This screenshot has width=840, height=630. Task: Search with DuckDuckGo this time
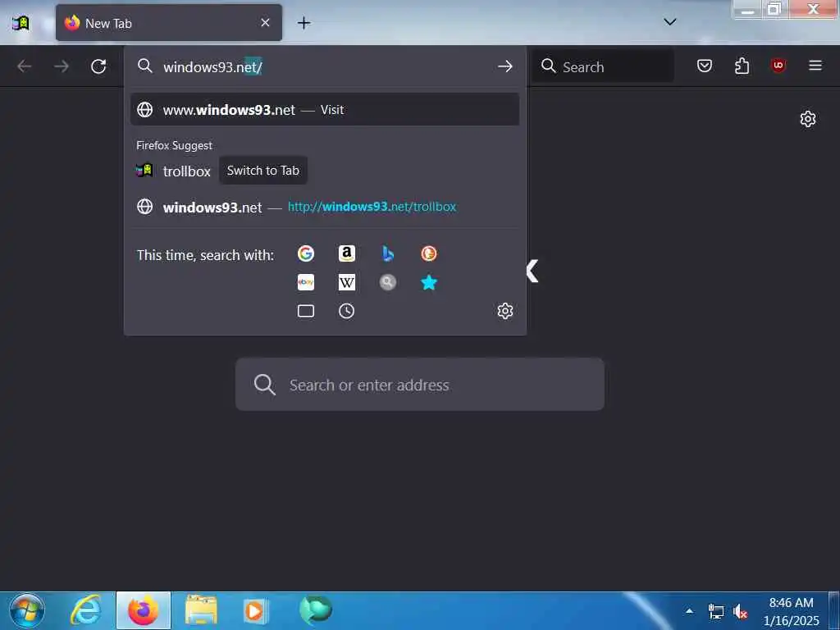(x=428, y=253)
